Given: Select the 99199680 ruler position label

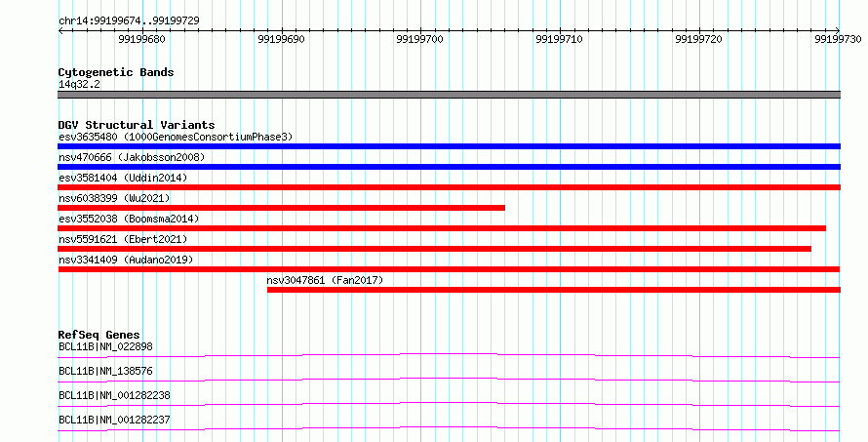Looking at the screenshot, I should pyautogui.click(x=141, y=39).
